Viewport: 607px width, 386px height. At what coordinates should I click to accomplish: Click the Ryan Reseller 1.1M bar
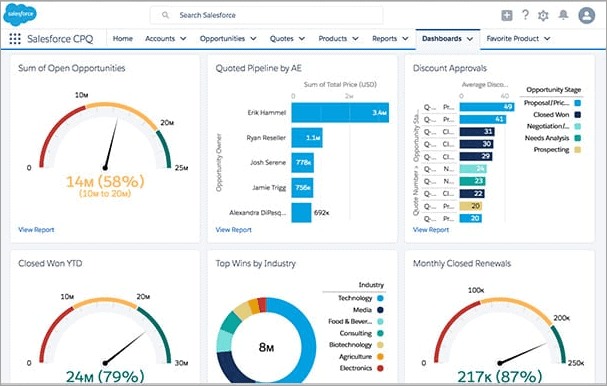(307, 137)
